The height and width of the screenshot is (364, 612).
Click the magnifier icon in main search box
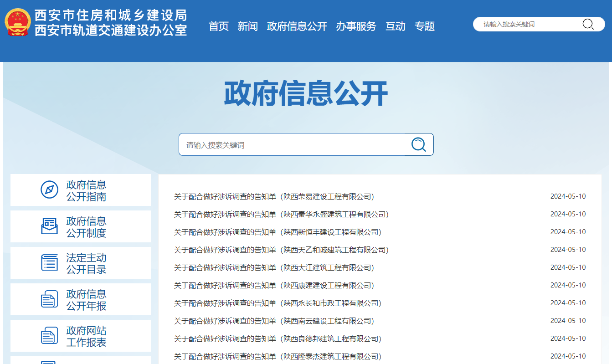tap(419, 144)
